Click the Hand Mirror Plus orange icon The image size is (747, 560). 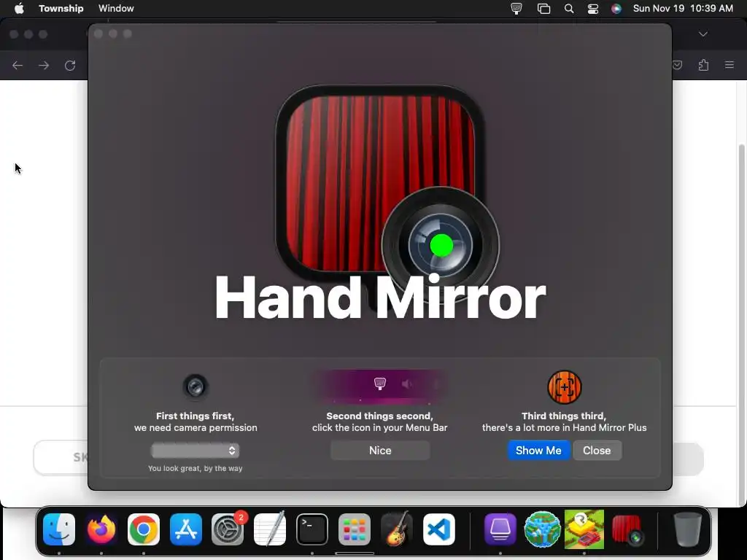point(565,387)
